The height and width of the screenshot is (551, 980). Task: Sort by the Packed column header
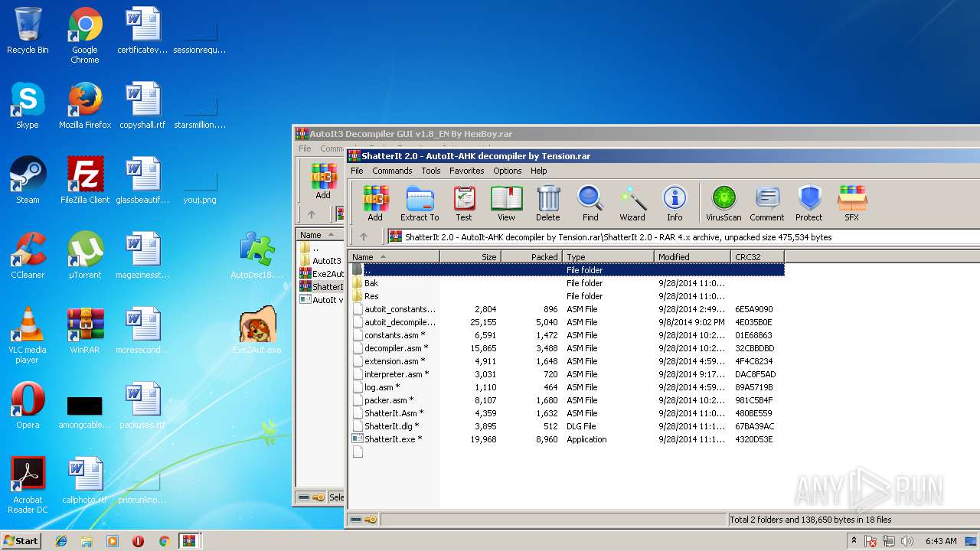coord(531,257)
